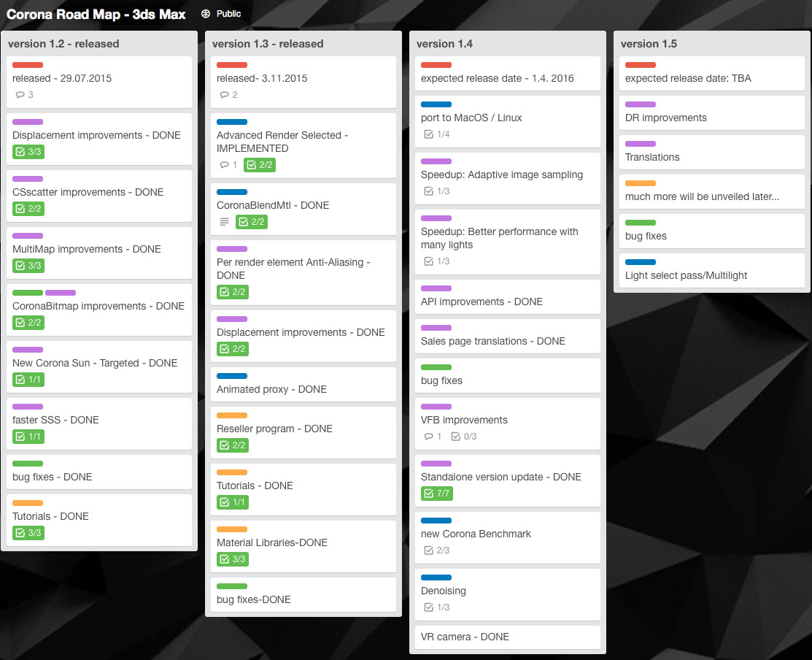Click 7/7 badge on Standalone version update
The image size is (812, 660).
tap(437, 494)
